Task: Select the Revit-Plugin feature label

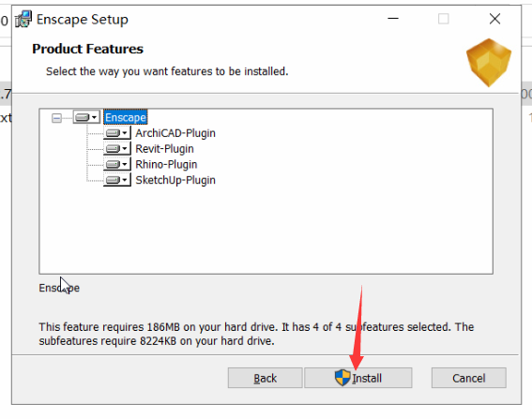Action: pos(164,149)
